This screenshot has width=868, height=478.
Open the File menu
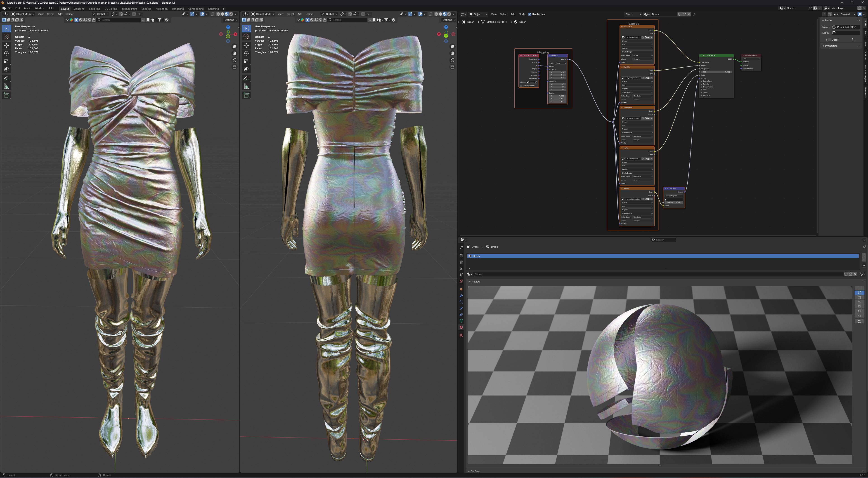tap(10, 8)
